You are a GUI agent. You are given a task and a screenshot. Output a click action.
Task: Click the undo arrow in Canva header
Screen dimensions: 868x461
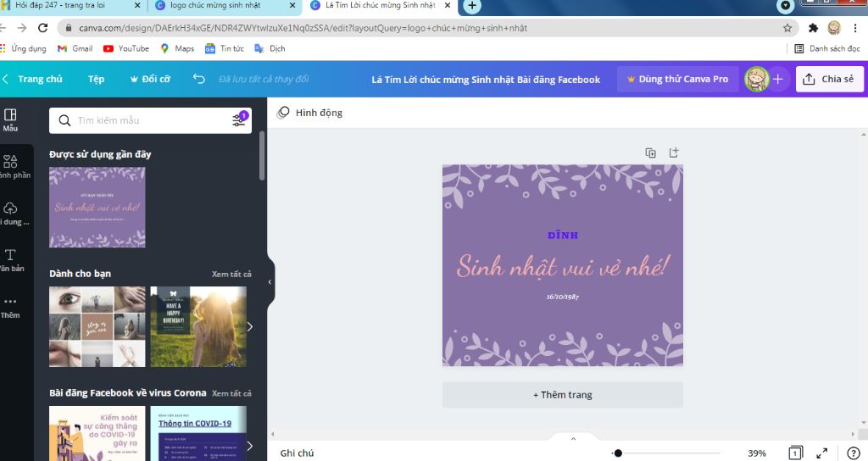[x=198, y=79]
